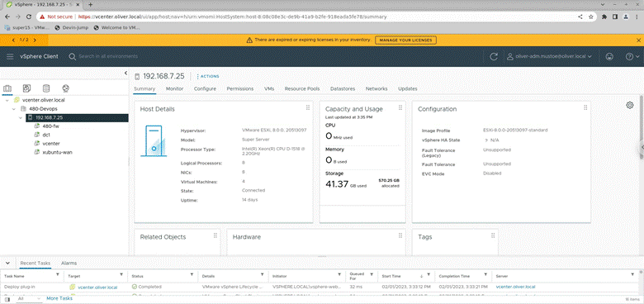
Task: Click the Host Details card drag handle
Action: pyautogui.click(x=308, y=107)
